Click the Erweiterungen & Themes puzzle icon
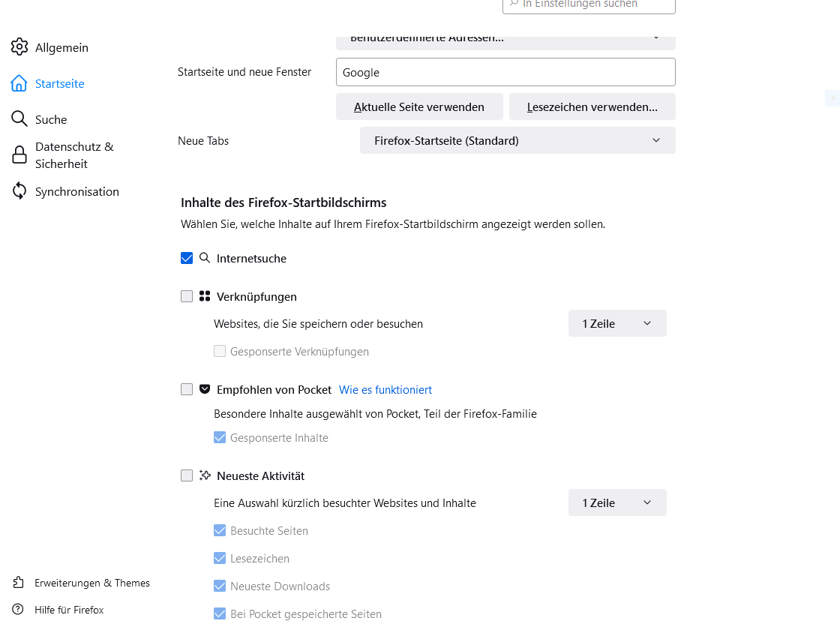This screenshot has height=630, width=840. [19, 583]
